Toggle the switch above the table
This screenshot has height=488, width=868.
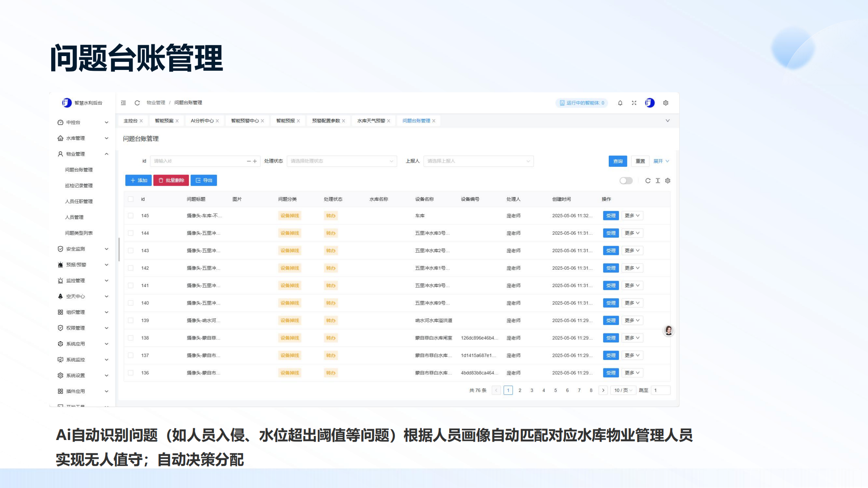pyautogui.click(x=626, y=181)
